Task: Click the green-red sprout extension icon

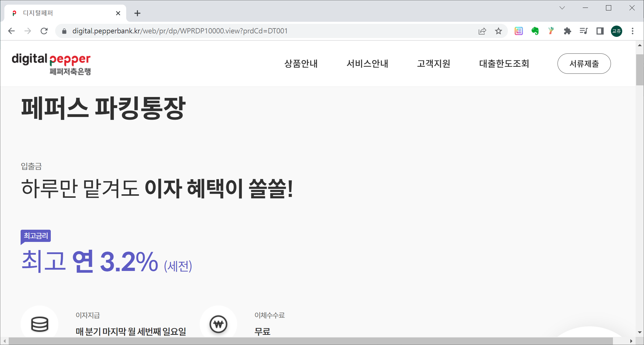Action: (551, 31)
